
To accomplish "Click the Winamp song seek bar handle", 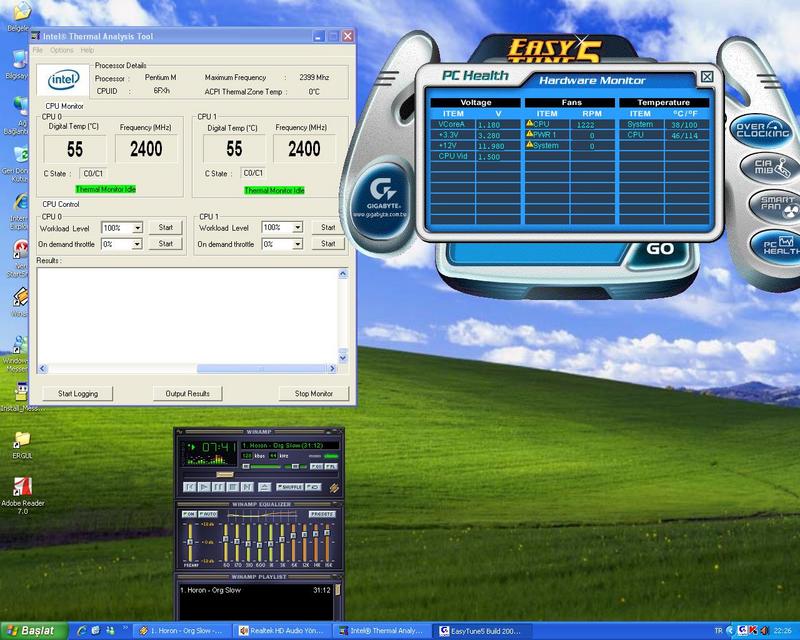I will coord(224,475).
